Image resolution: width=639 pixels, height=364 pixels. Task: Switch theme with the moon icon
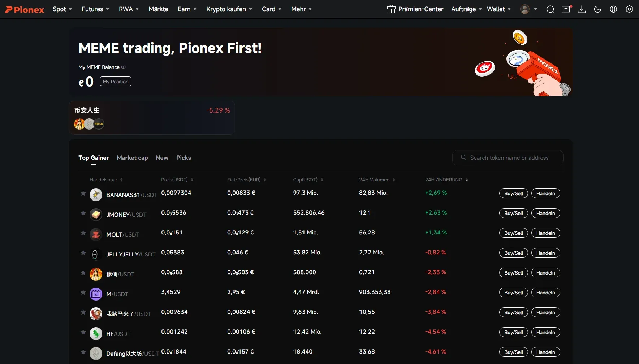tap(597, 9)
